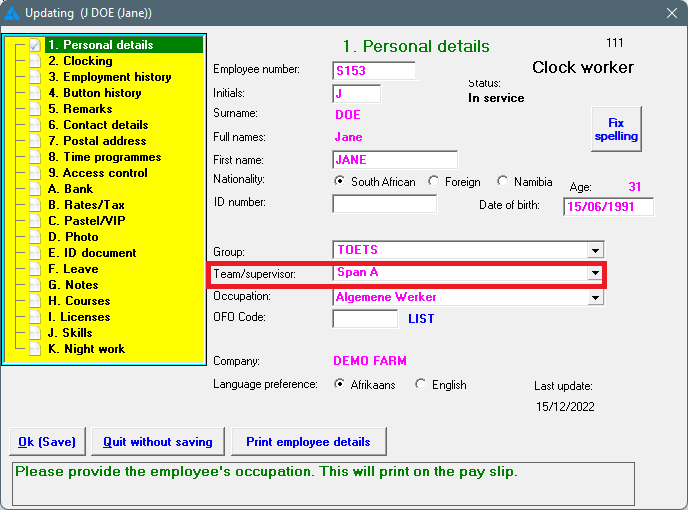688x510 pixels.
Task: Click the page icon beside Rates/Tax
Action: coord(35,205)
